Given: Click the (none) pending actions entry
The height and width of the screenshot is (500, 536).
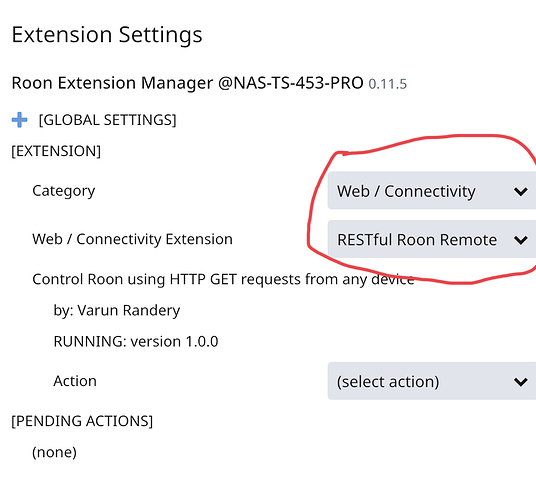Looking at the screenshot, I should [x=54, y=452].
